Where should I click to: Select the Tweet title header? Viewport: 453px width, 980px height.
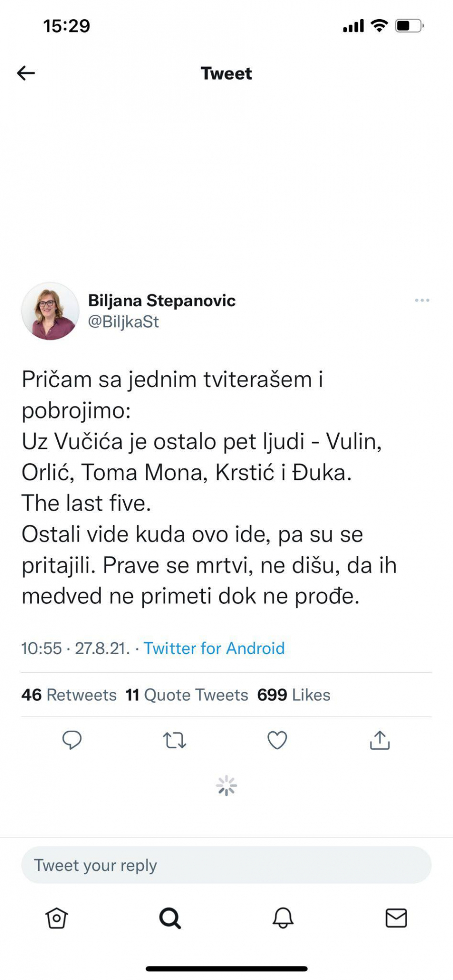226,73
